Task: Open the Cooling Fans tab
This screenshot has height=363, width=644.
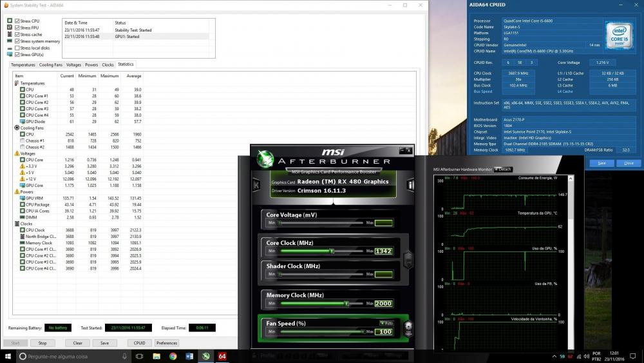Action: click(51, 64)
